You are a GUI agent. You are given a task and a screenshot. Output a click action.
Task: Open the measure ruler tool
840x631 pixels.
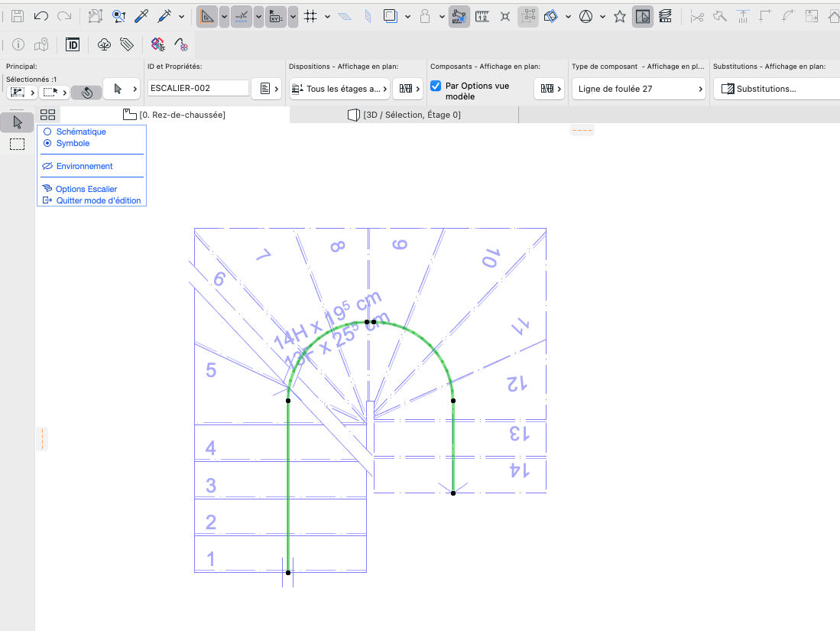pos(482,17)
